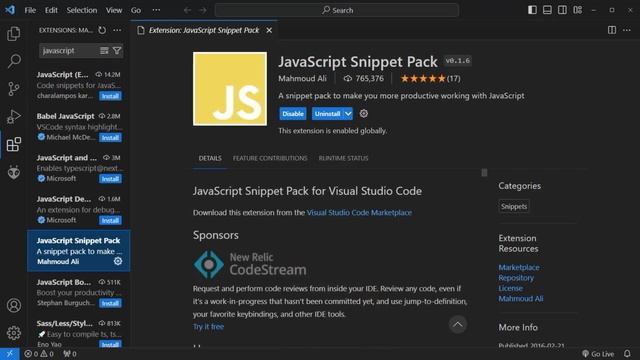Open the License resource link
This screenshot has width=640, height=360.
click(x=510, y=288)
